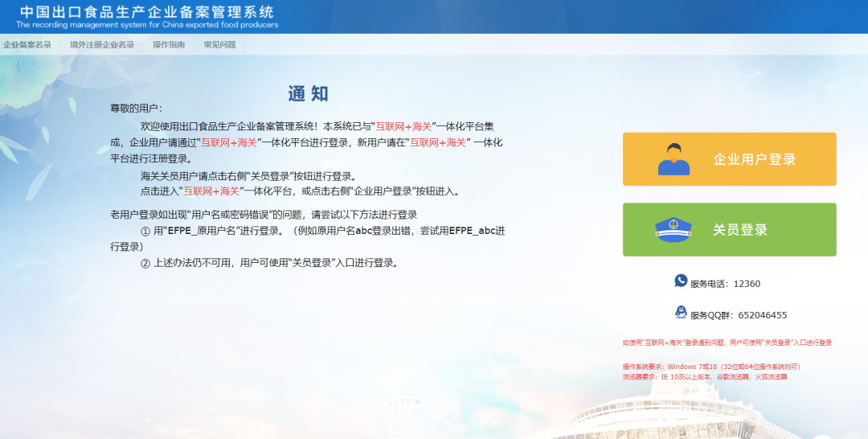Open 常见问题 menu item
Screen dimensions: 868x439
(219, 45)
